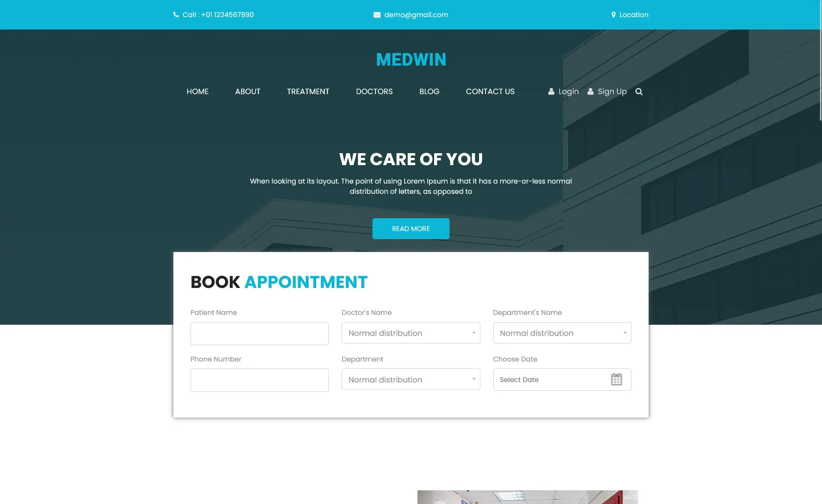Viewport: 822px width, 504px height.
Task: Select the DOCTORS tab in navbar
Action: coord(374,91)
